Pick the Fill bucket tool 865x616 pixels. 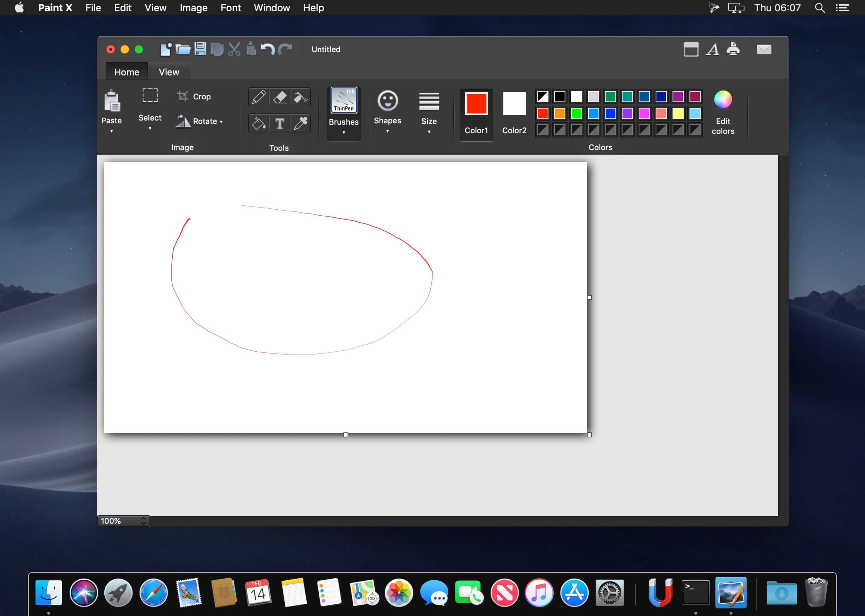[259, 123]
